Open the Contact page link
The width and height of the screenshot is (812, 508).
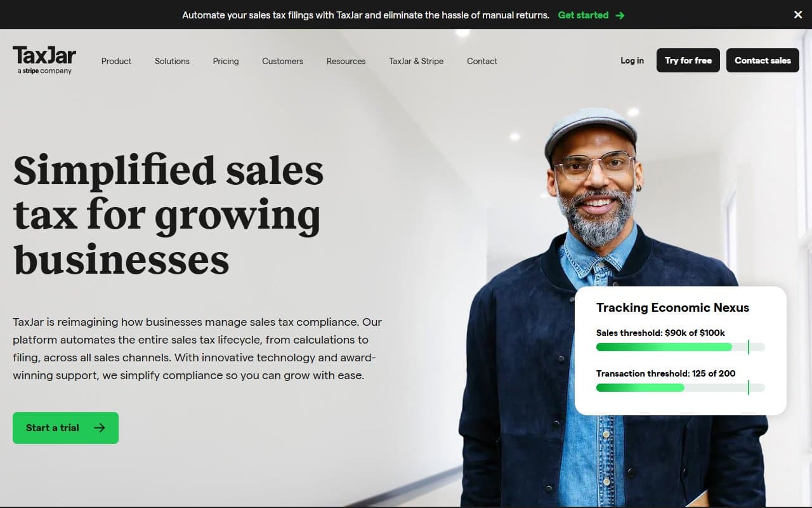[482, 61]
